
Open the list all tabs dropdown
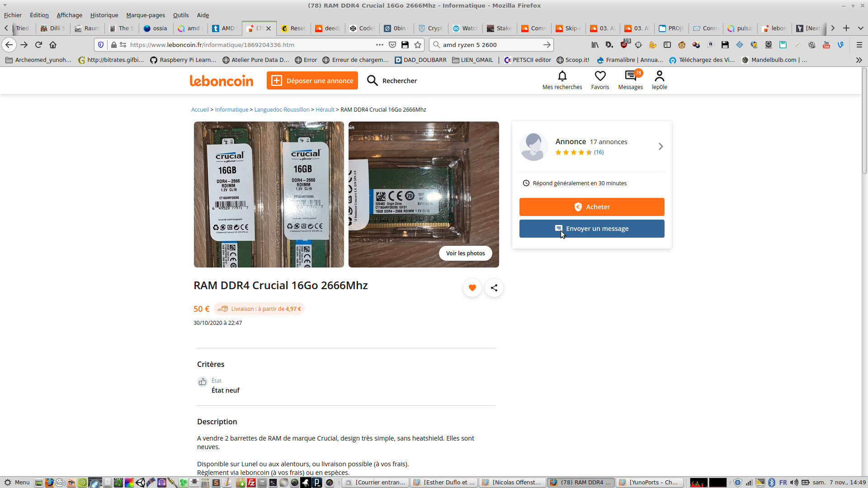(860, 28)
